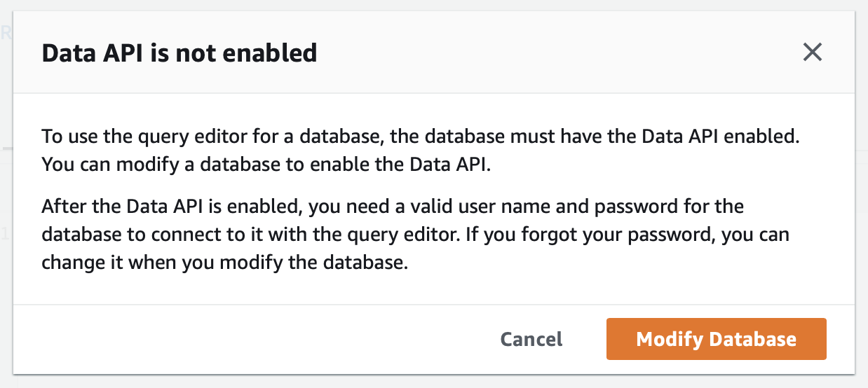Click the 'Data API is not enabled' heading
The image size is (868, 388).
point(179,53)
